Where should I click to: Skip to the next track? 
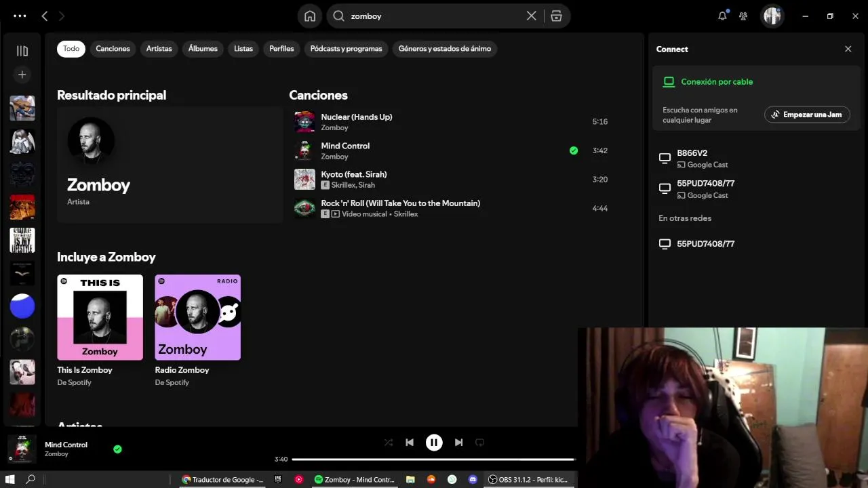click(x=459, y=443)
